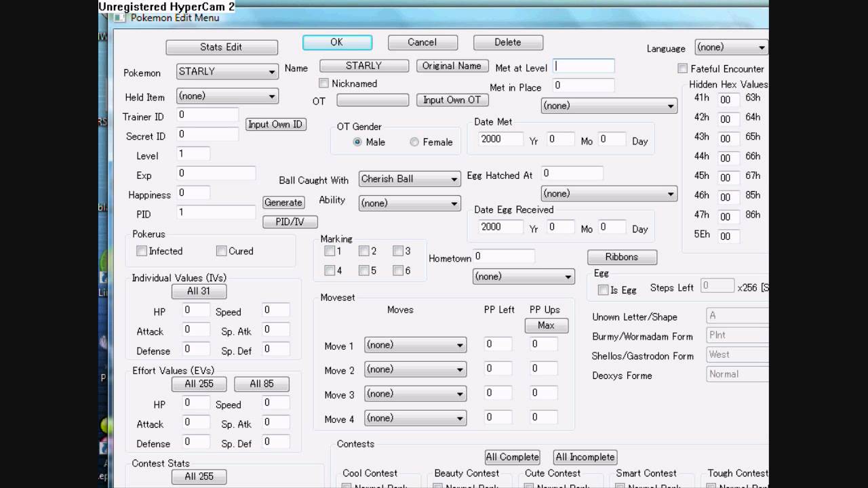
Task: Click Input Own OT button
Action: (x=452, y=100)
